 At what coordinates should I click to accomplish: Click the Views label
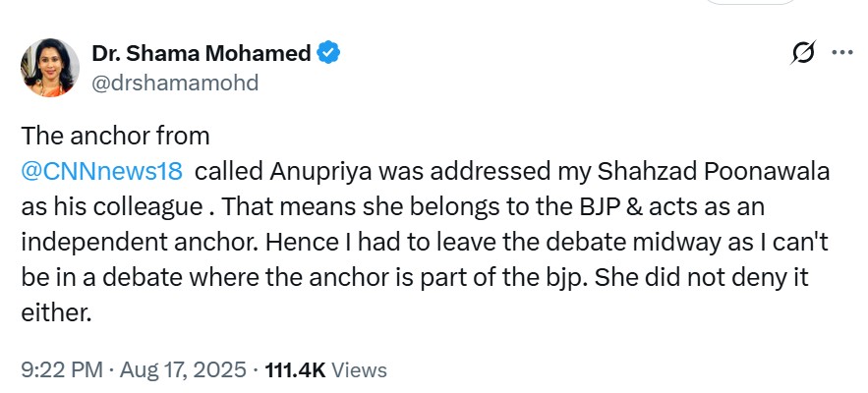[359, 369]
